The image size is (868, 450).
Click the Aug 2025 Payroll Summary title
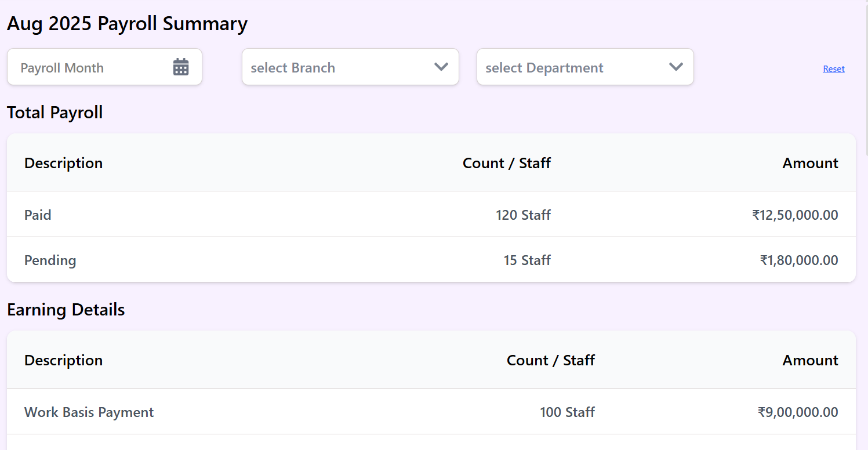pyautogui.click(x=128, y=24)
